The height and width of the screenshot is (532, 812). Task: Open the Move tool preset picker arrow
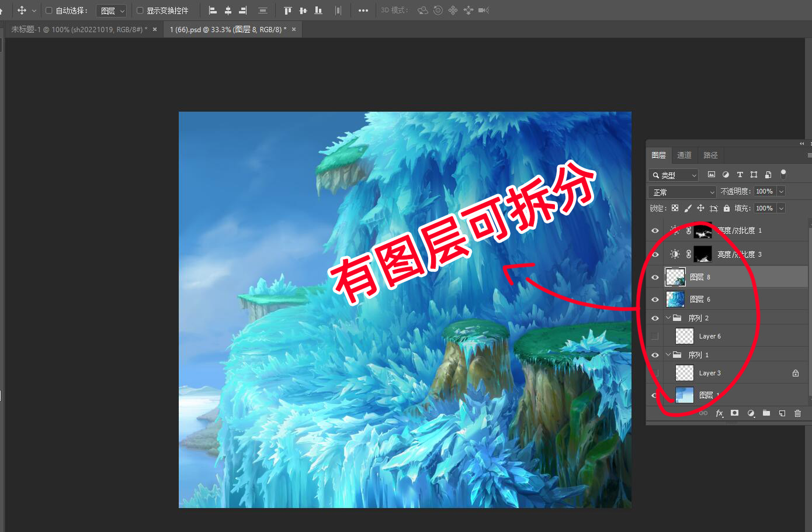pos(34,11)
